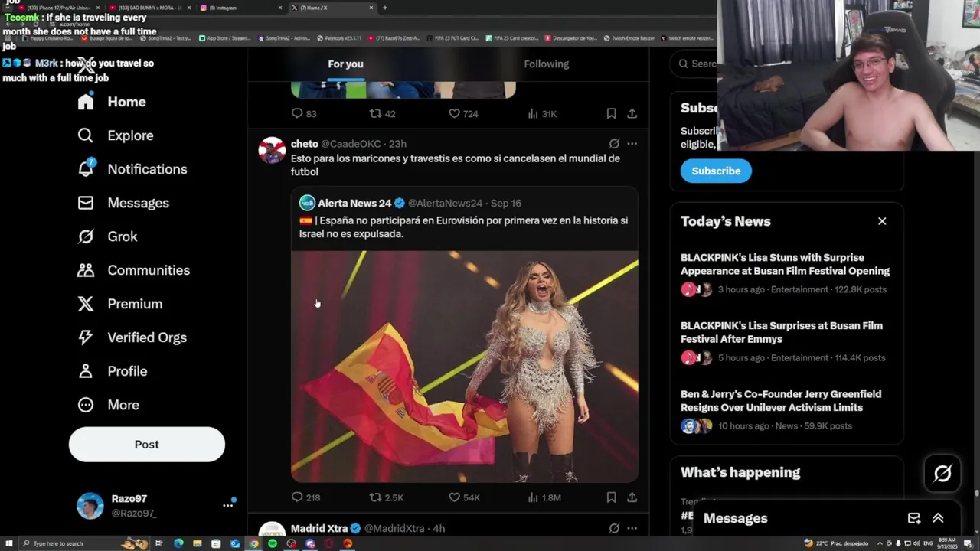Expand the Messages drawer chevrons

pos(938,518)
